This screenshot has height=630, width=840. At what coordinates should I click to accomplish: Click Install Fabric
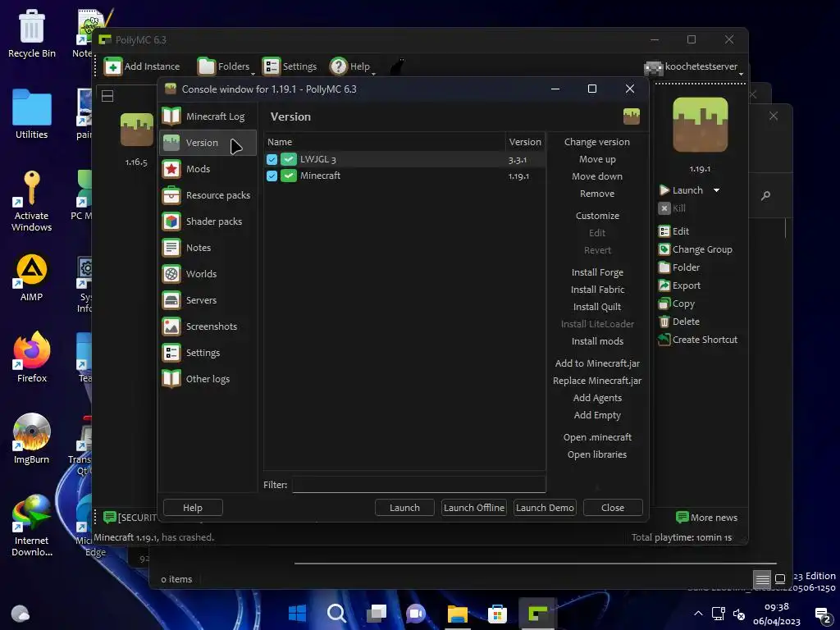point(597,290)
